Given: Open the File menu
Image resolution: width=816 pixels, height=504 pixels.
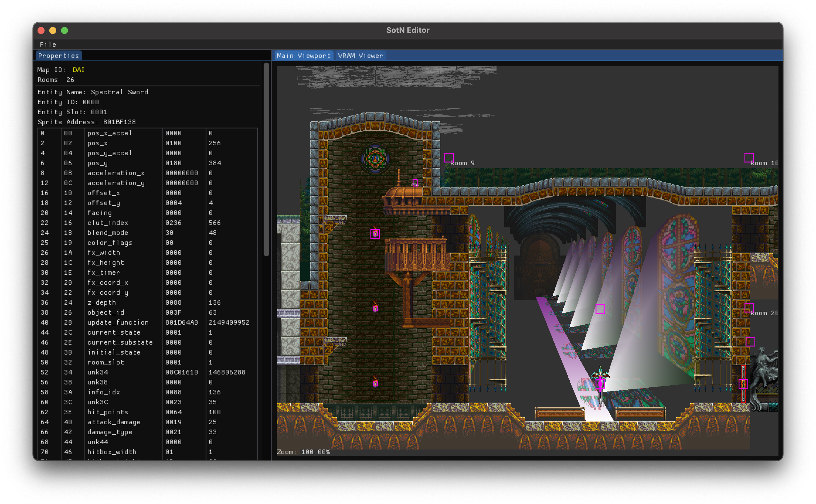Looking at the screenshot, I should click(48, 44).
